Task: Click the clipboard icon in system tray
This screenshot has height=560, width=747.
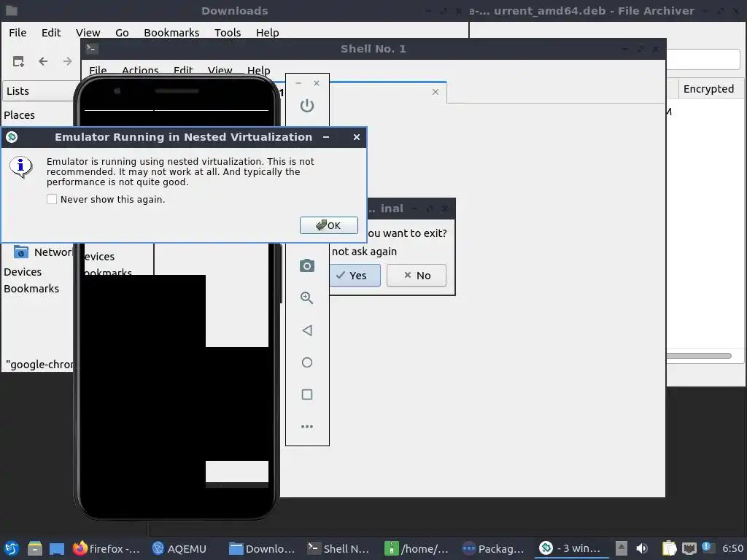Action: (670, 548)
